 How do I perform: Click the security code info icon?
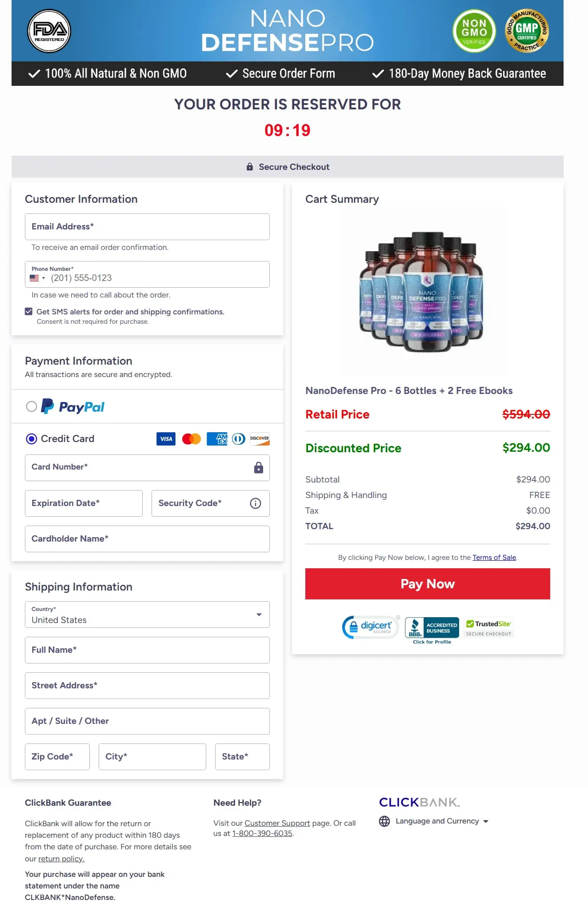tap(255, 503)
